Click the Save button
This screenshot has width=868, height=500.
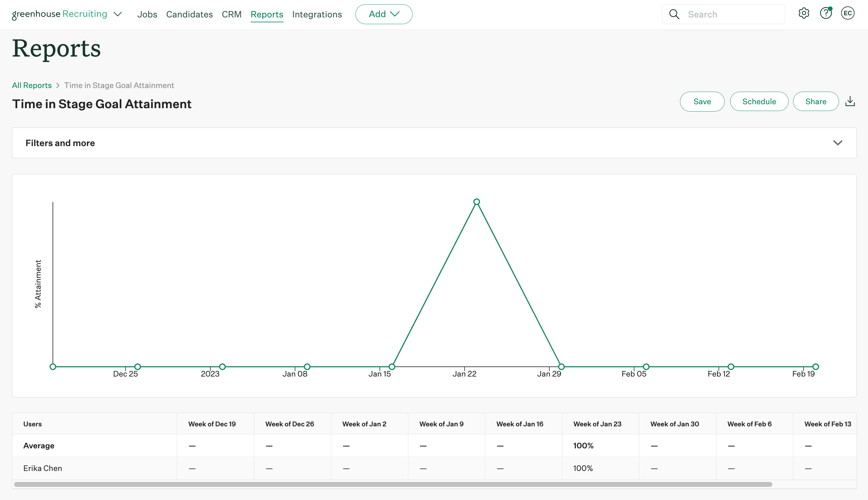click(702, 101)
